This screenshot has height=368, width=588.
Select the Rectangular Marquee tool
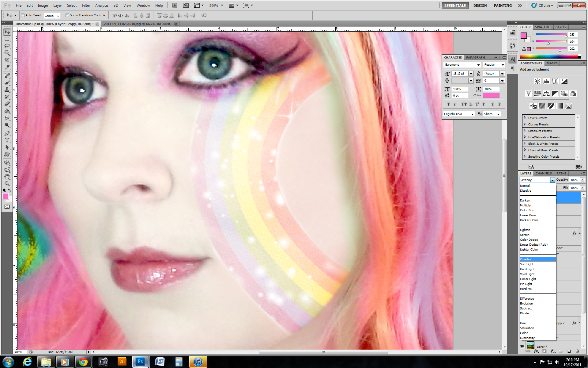tap(7, 39)
